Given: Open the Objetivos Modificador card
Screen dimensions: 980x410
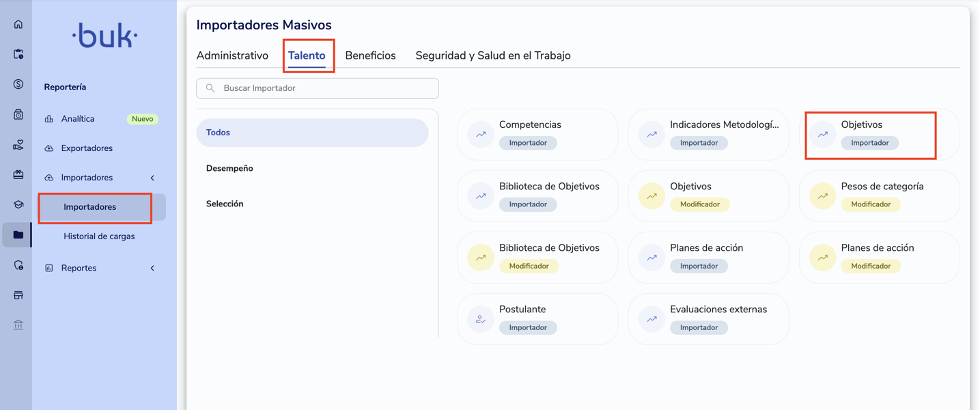Looking at the screenshot, I should tap(708, 196).
